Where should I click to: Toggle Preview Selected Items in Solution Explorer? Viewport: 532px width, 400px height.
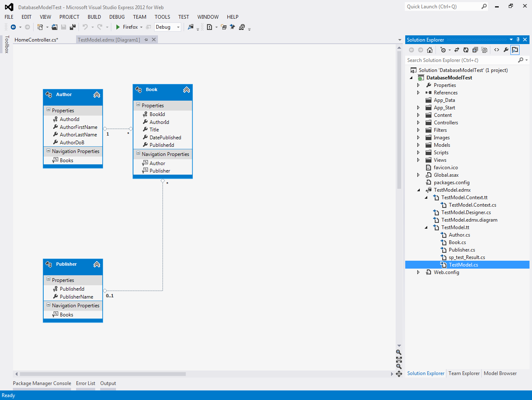point(515,50)
